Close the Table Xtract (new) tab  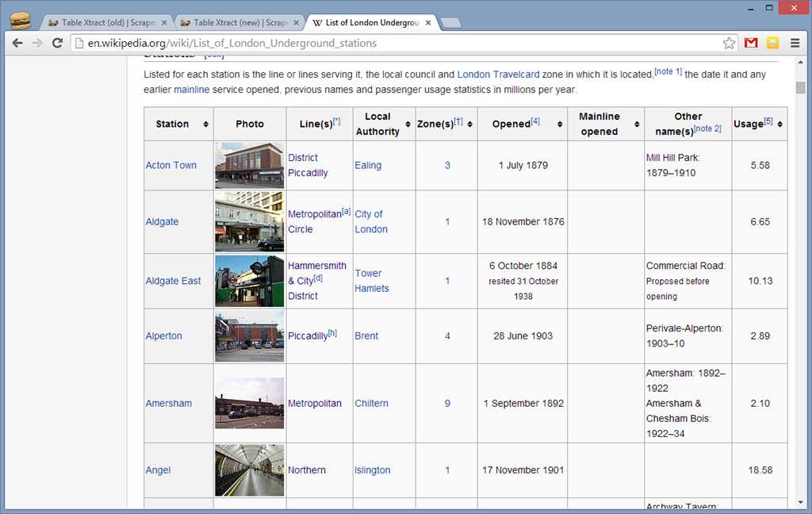coord(297,23)
